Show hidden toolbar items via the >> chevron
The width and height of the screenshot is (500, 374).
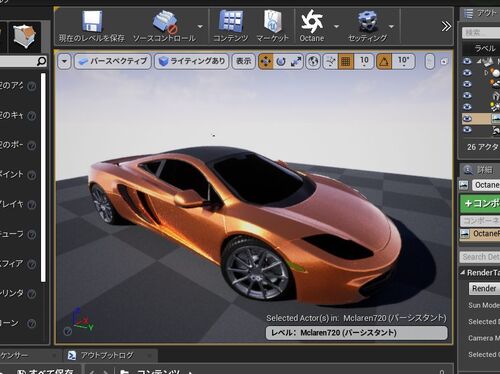point(446,26)
